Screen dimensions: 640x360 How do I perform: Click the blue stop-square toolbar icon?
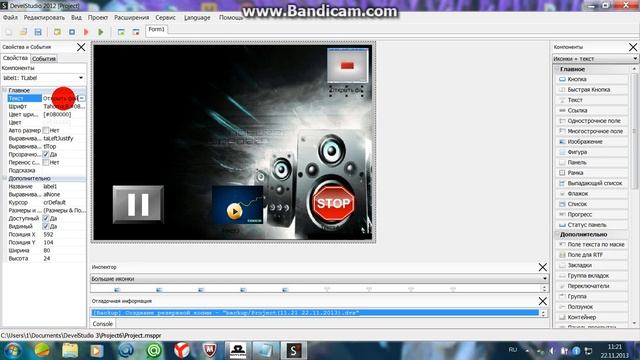coord(72,32)
